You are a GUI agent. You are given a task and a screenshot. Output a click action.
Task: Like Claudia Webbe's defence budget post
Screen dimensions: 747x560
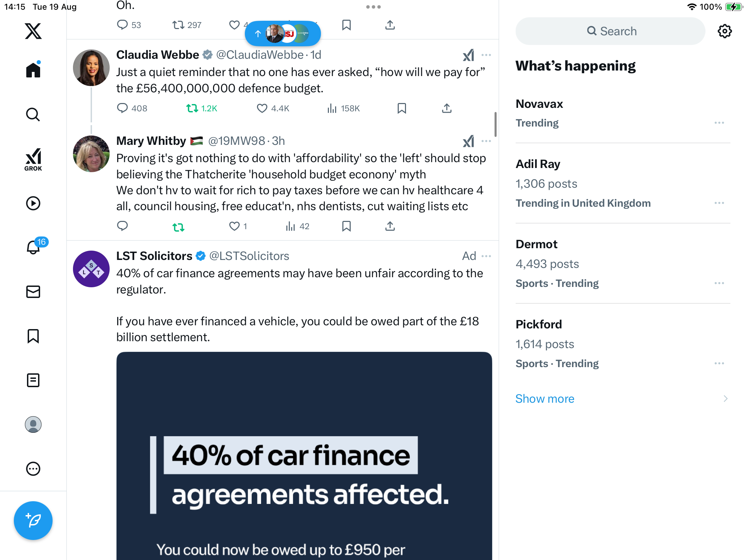pyautogui.click(x=262, y=109)
